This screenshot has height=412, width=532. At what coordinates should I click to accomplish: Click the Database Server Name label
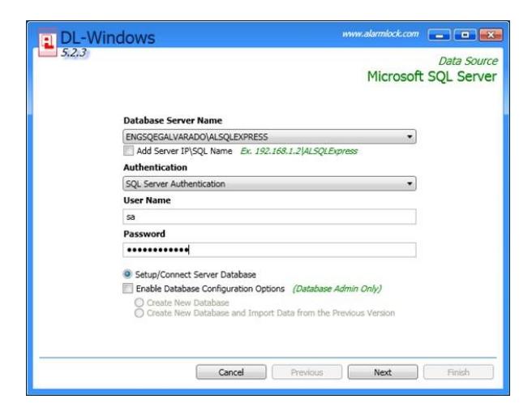(173, 121)
